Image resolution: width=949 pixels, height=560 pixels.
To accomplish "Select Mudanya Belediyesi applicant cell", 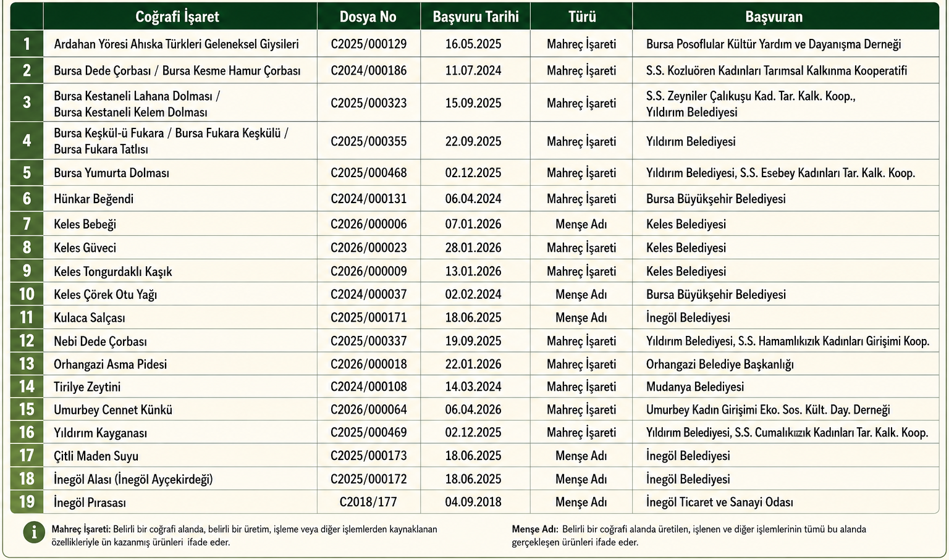I will (x=695, y=387).
